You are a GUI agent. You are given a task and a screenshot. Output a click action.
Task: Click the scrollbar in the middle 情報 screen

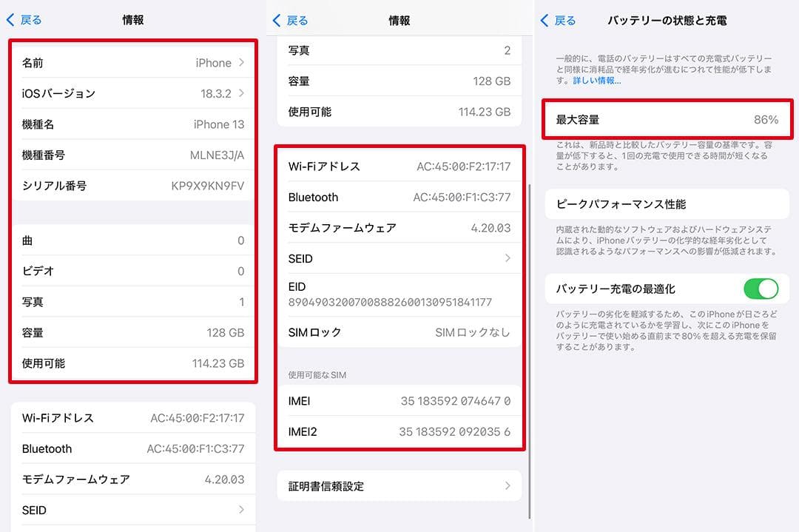530,351
